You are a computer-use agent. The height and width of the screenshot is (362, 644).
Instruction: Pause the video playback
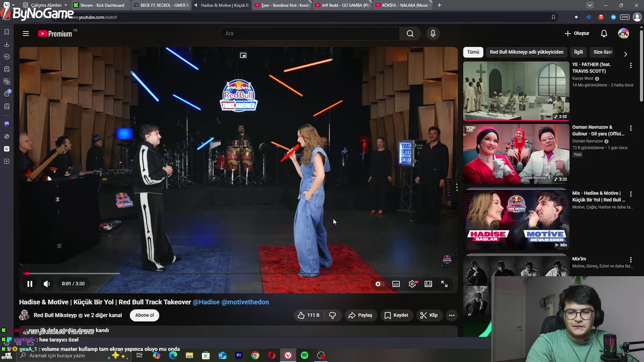(30, 284)
